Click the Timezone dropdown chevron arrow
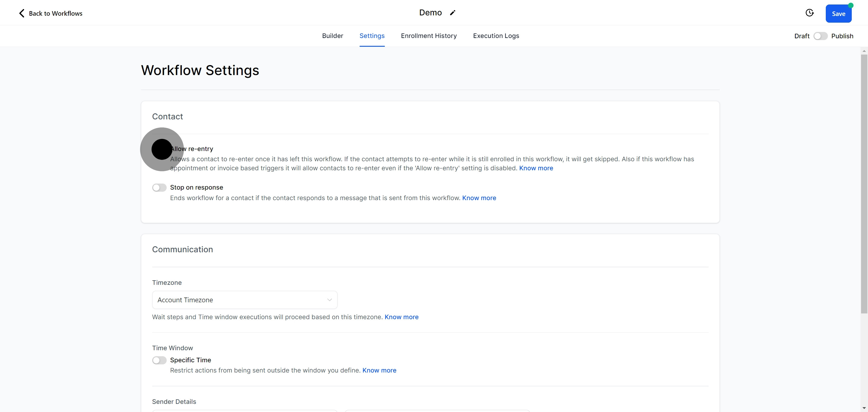 click(x=329, y=300)
